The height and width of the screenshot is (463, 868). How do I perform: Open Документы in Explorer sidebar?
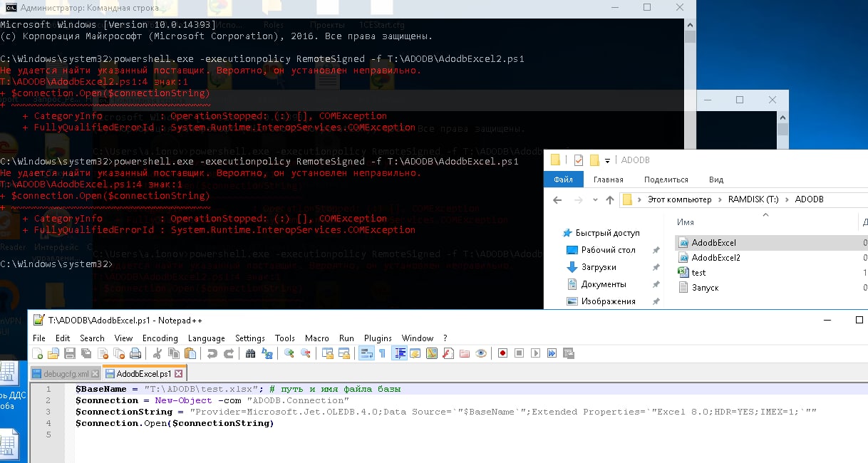point(603,284)
